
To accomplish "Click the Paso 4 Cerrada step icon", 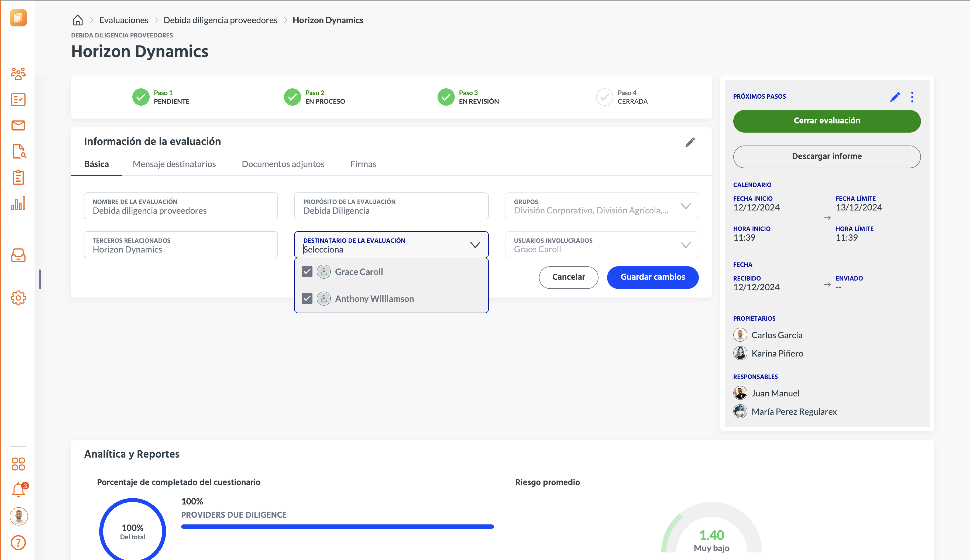I will (x=604, y=97).
